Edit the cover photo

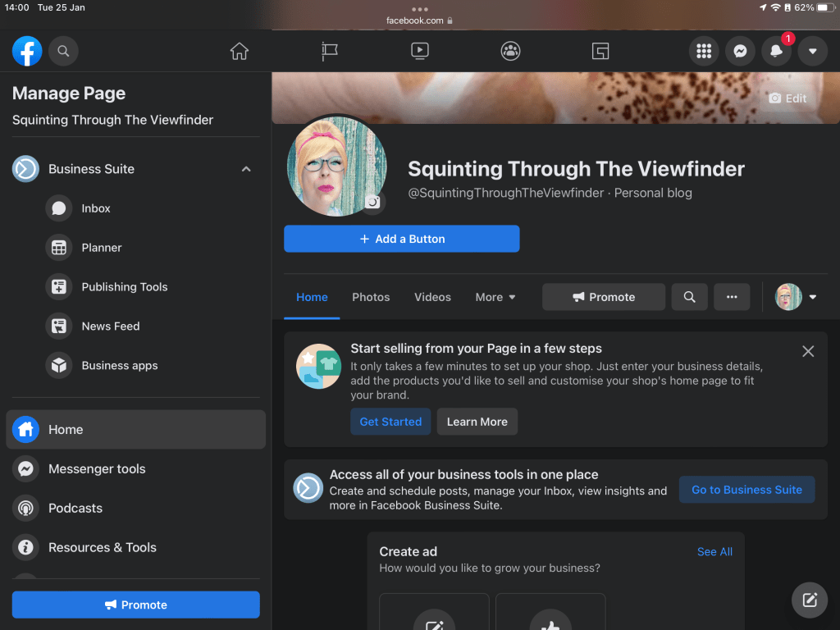click(787, 98)
